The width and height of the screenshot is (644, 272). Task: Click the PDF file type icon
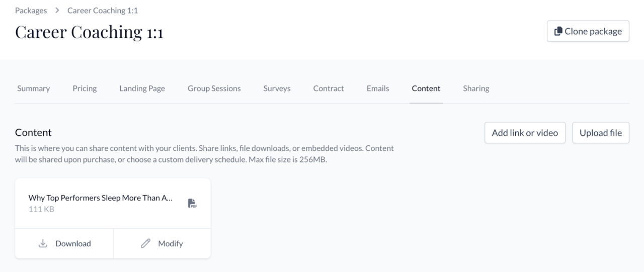point(192,203)
